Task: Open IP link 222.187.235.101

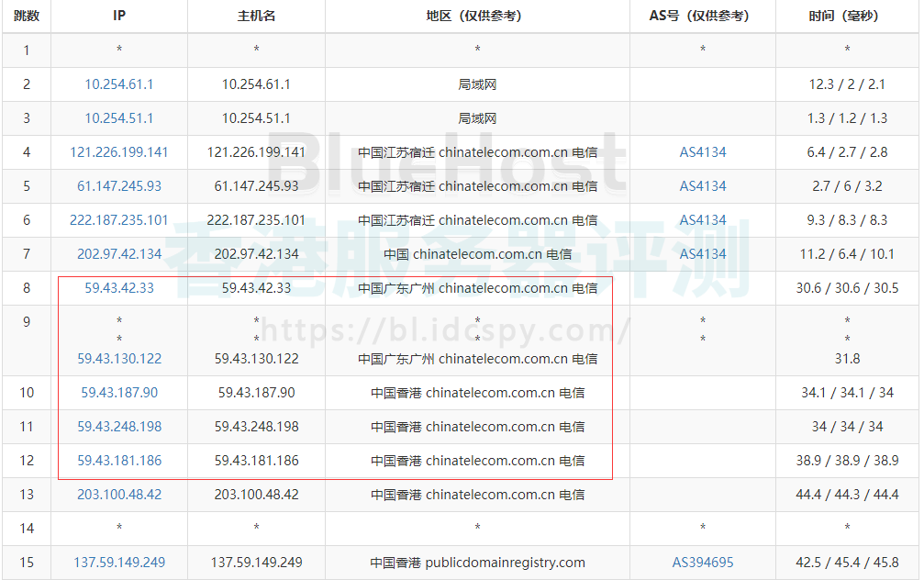Action: [119, 220]
